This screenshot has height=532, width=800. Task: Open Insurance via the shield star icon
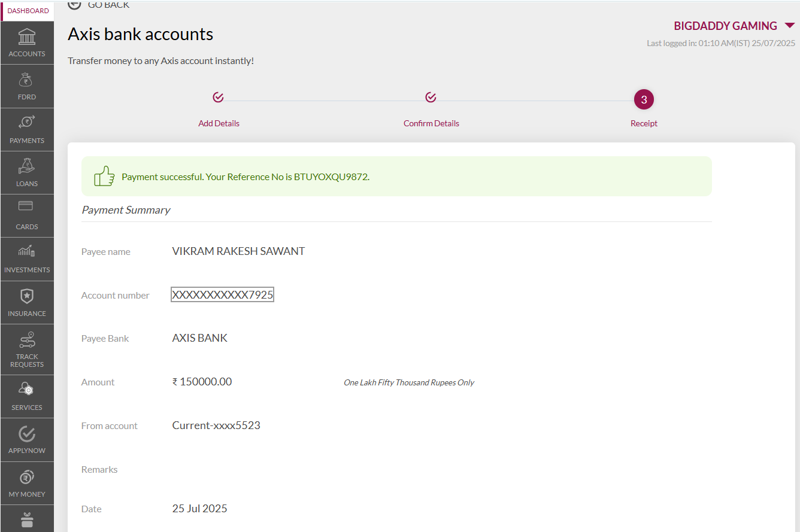coord(27,296)
